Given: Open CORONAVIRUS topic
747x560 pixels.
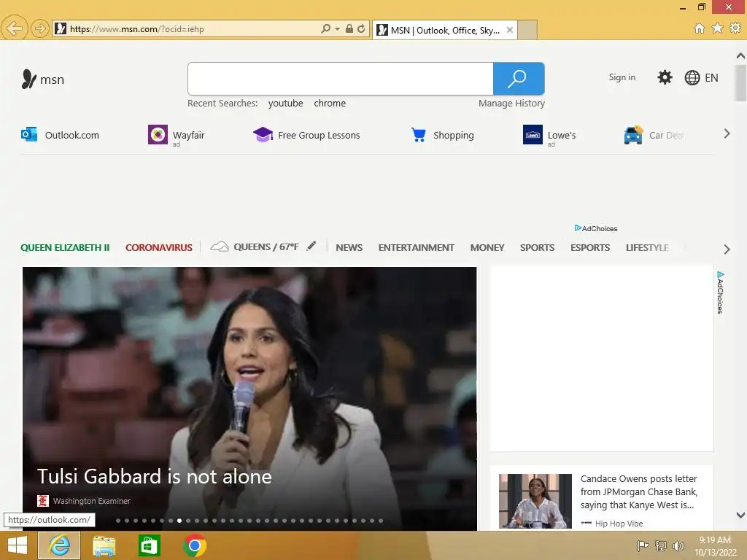Looking at the screenshot, I should click(x=158, y=248).
